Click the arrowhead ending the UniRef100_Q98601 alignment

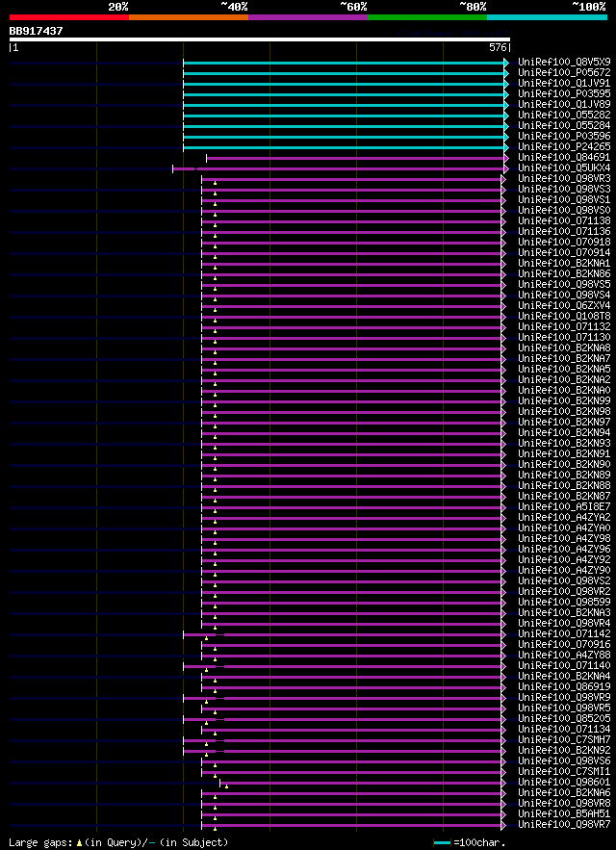(x=503, y=783)
